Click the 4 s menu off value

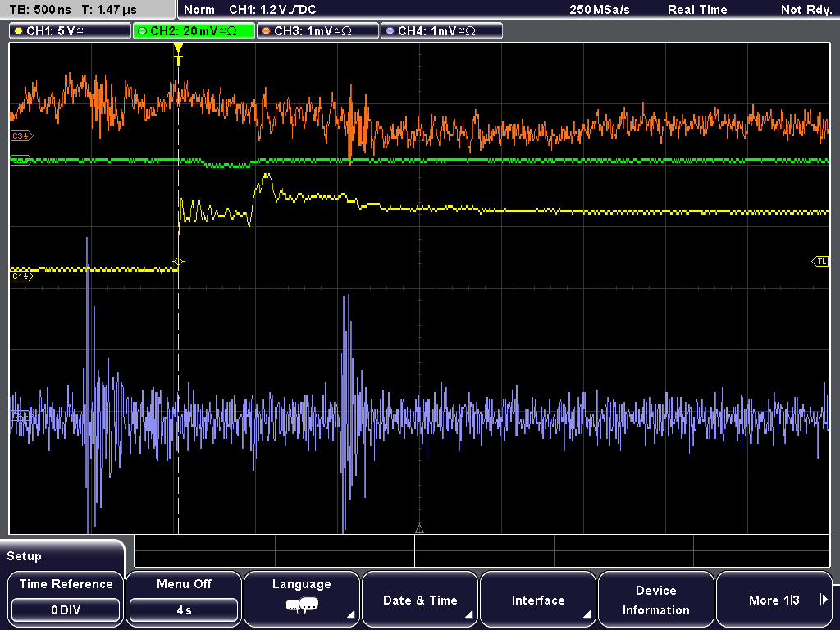[x=184, y=610]
